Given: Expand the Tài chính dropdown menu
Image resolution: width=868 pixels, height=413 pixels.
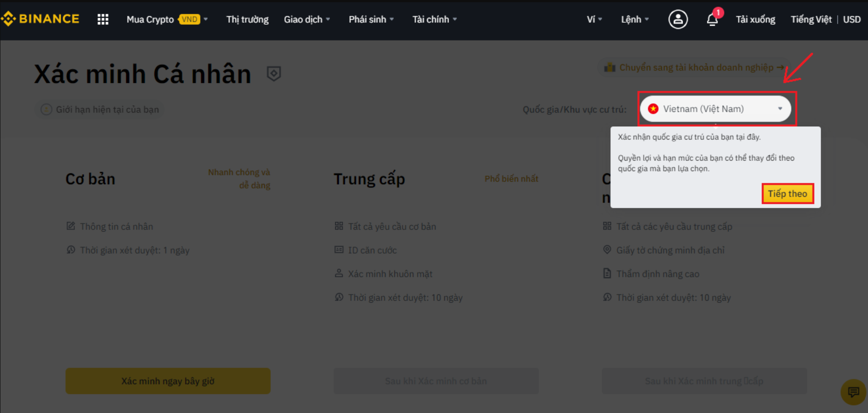Looking at the screenshot, I should click(435, 19).
